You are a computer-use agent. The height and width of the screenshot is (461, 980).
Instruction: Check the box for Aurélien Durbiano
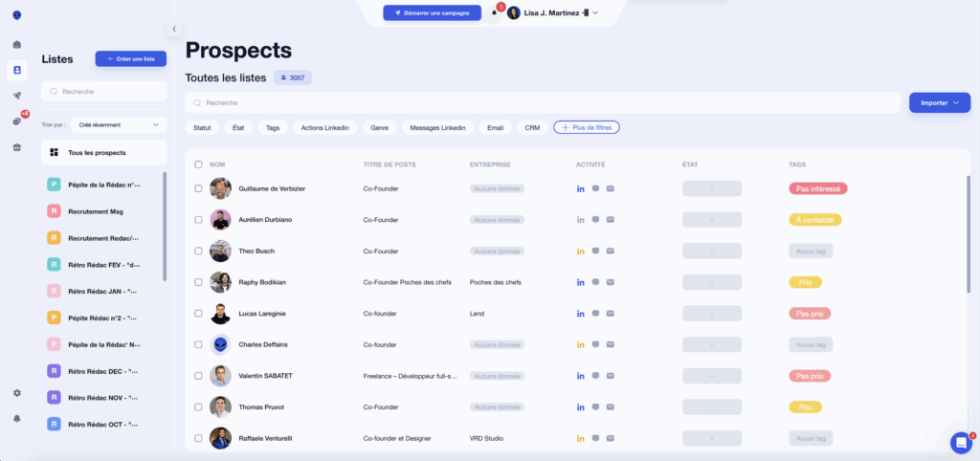click(x=198, y=220)
